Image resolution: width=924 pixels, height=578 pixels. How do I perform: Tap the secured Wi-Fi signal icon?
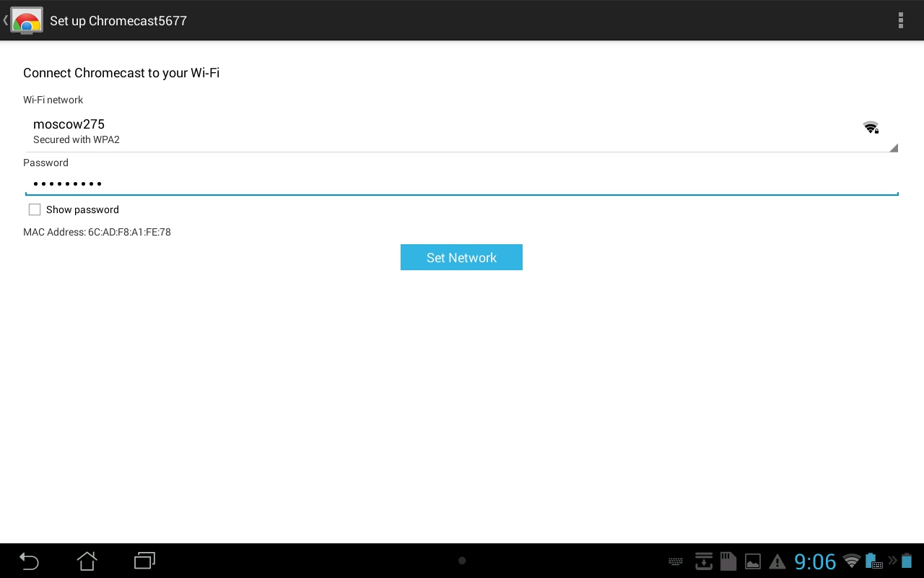871,128
